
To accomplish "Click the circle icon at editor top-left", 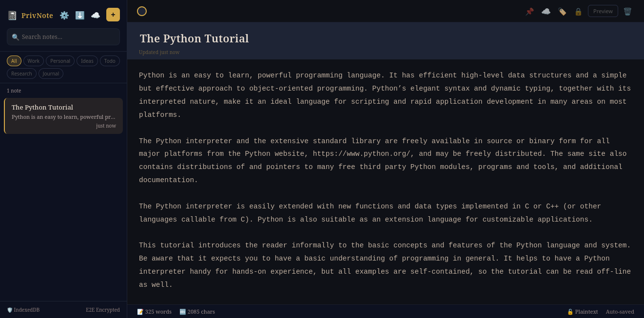I will point(142,11).
